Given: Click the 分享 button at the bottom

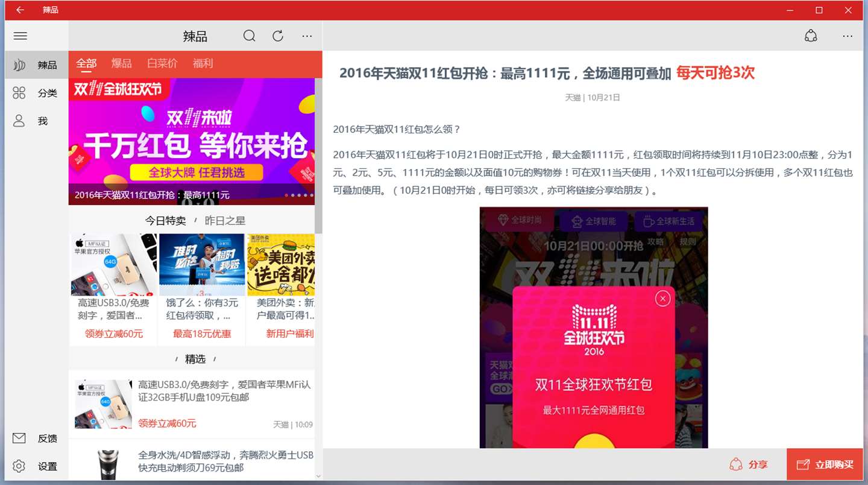Looking at the screenshot, I should coord(749,464).
